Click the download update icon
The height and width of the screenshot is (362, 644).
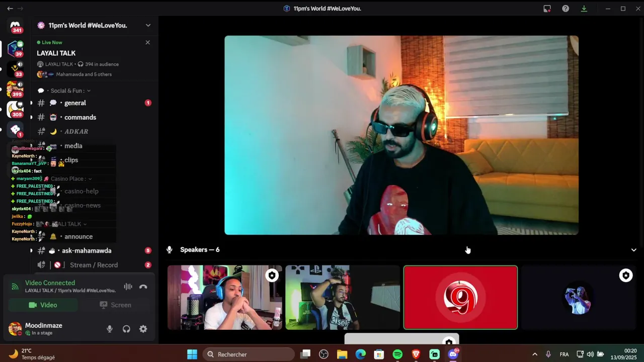[584, 9]
